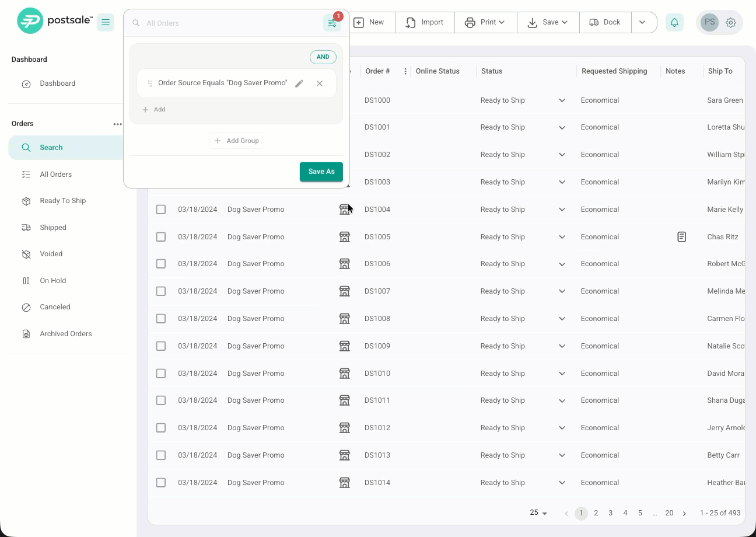Open the Shipped orders view
This screenshot has width=756, height=537.
pos(53,228)
